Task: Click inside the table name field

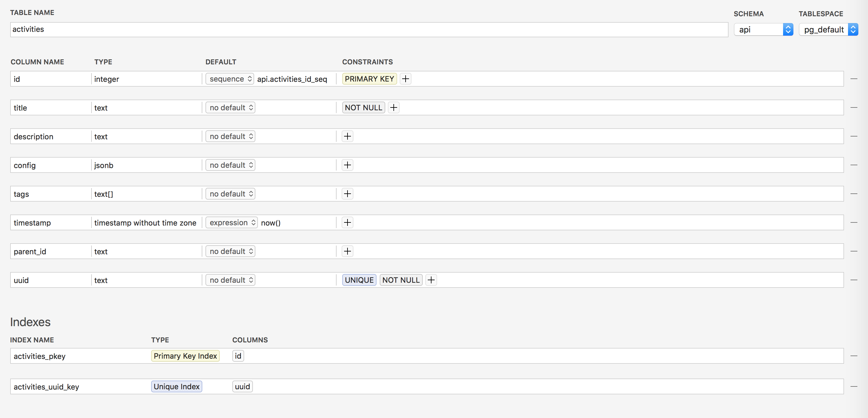Action: click(x=202, y=29)
